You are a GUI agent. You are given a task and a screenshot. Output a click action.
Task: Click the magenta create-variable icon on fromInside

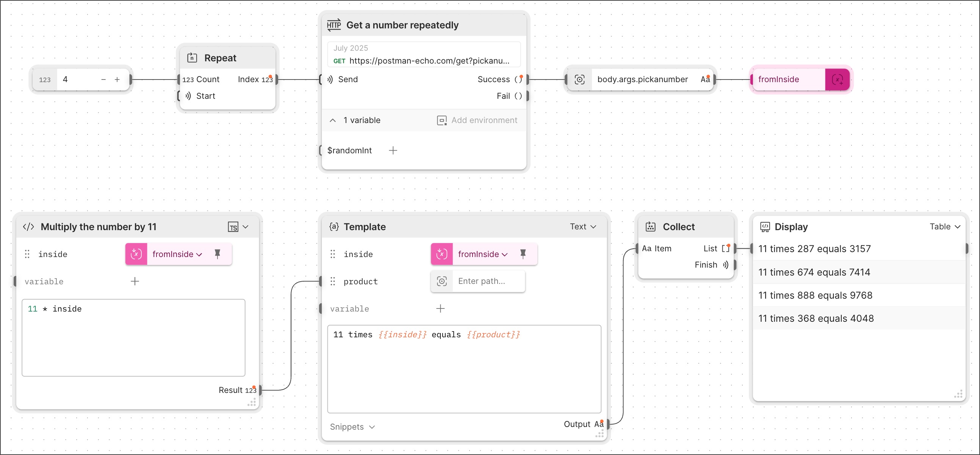coord(838,79)
